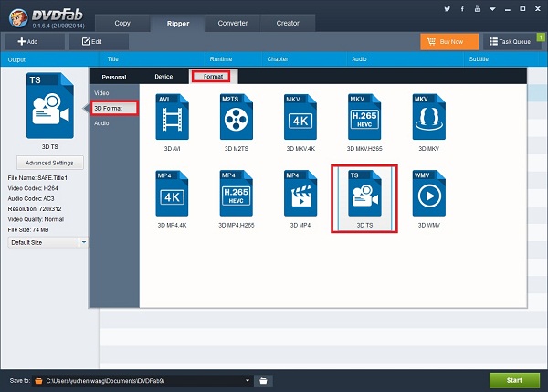548x392 pixels.
Task: Open the Facebook link icon
Action: (x=462, y=9)
